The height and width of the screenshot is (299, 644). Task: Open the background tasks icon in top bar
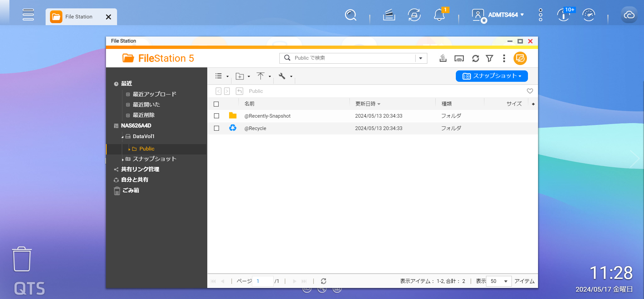pos(389,15)
